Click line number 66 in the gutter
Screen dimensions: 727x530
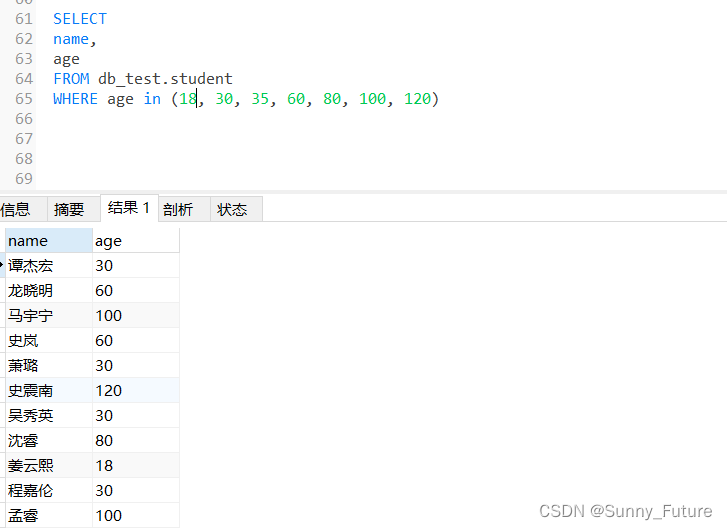coord(24,118)
